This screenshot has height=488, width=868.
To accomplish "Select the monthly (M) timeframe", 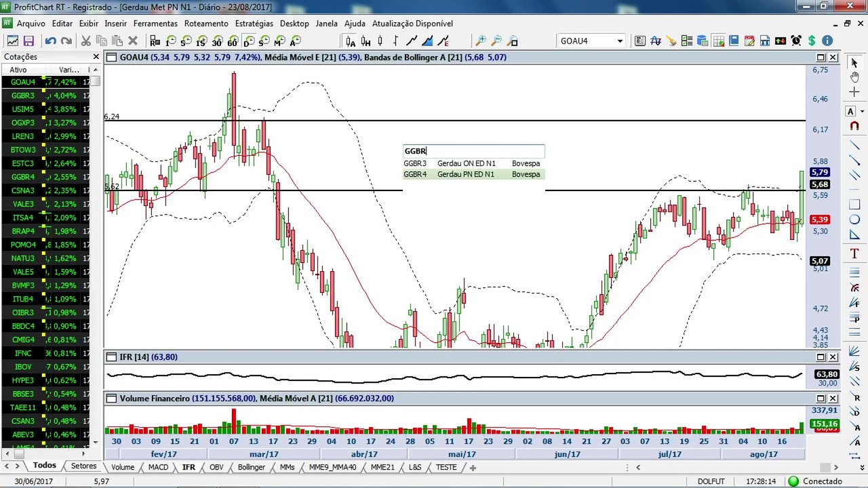I will 279,41.
